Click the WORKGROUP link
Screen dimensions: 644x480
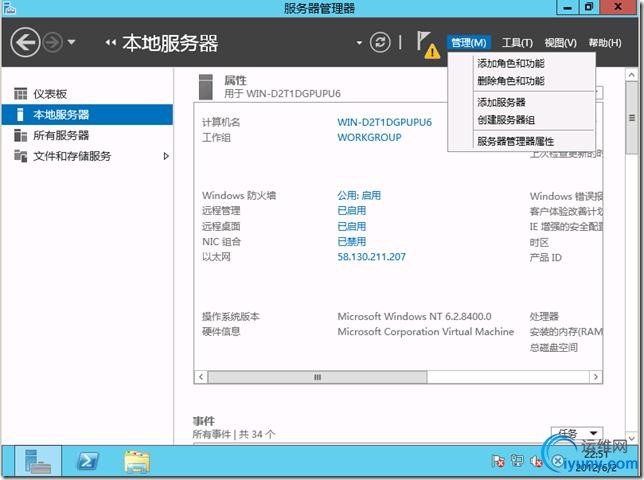(x=369, y=138)
